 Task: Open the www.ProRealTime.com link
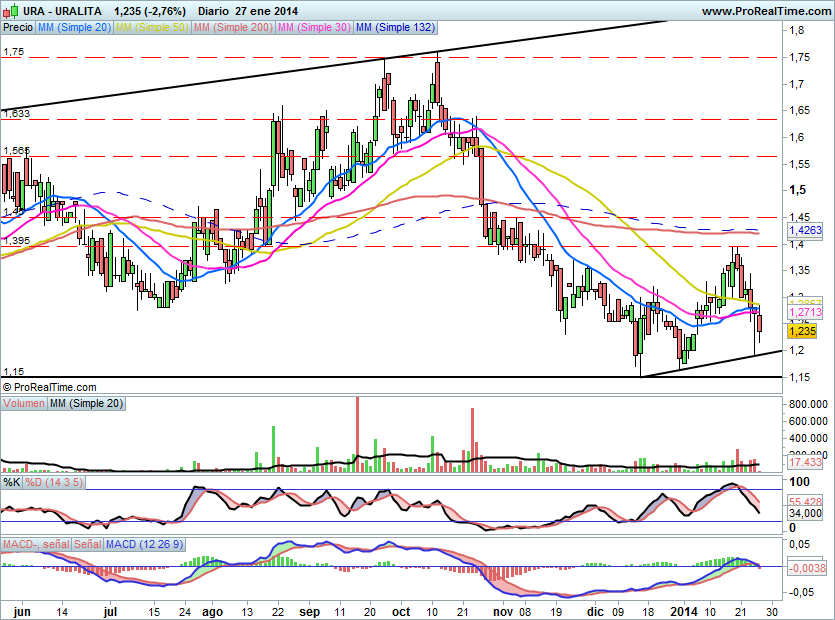(x=765, y=11)
